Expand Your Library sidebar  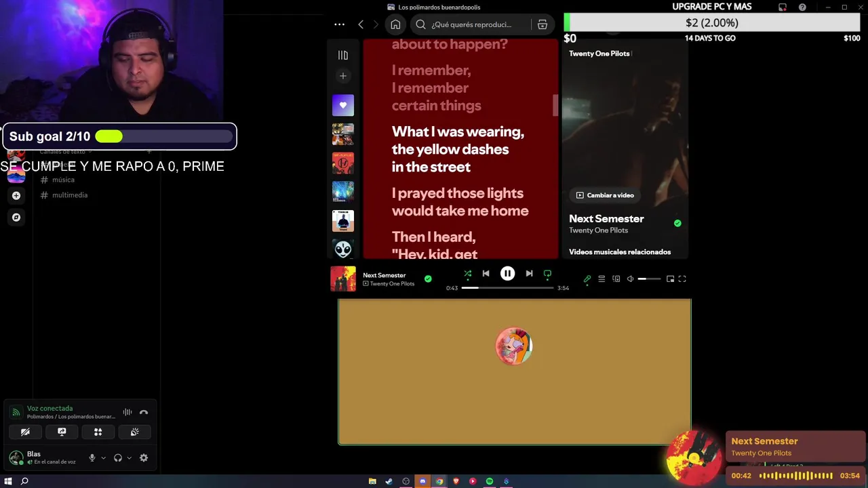click(x=343, y=55)
